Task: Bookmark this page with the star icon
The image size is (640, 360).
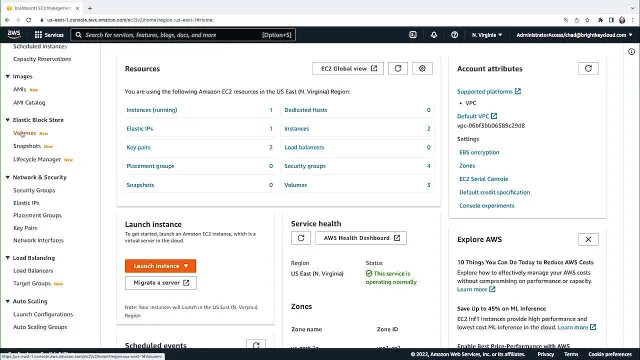Action: click(587, 20)
